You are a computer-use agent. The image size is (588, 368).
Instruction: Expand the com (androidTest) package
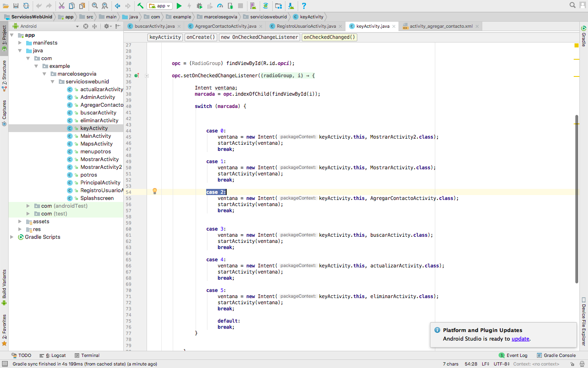coord(28,206)
